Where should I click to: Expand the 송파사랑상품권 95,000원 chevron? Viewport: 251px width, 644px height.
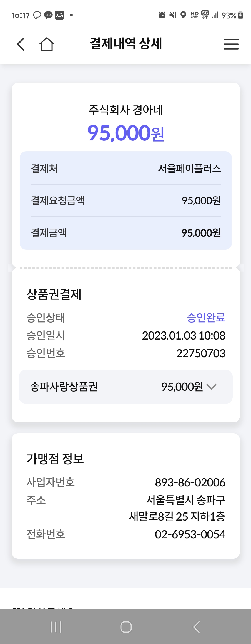[212, 387]
